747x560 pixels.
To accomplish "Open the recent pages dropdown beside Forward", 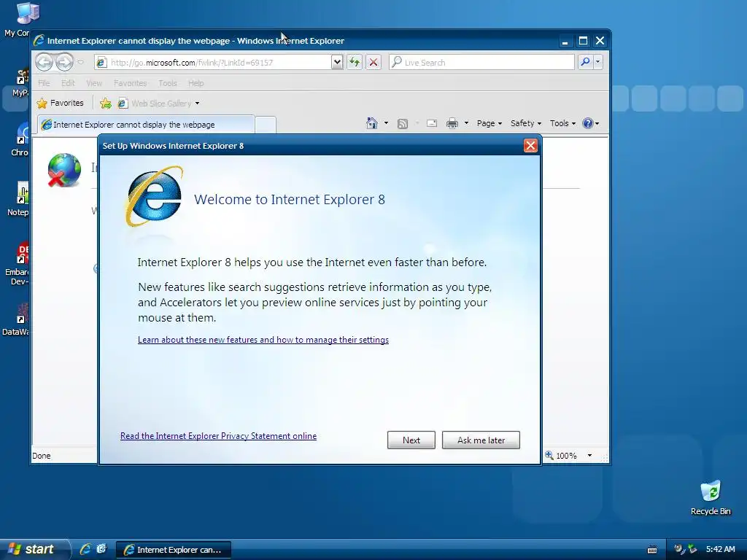I will (80, 63).
